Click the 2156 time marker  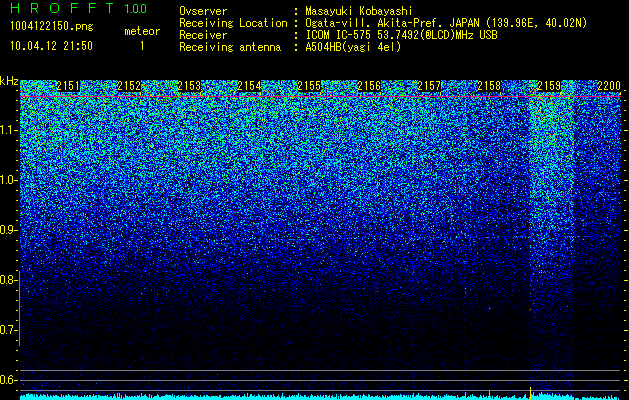(369, 86)
